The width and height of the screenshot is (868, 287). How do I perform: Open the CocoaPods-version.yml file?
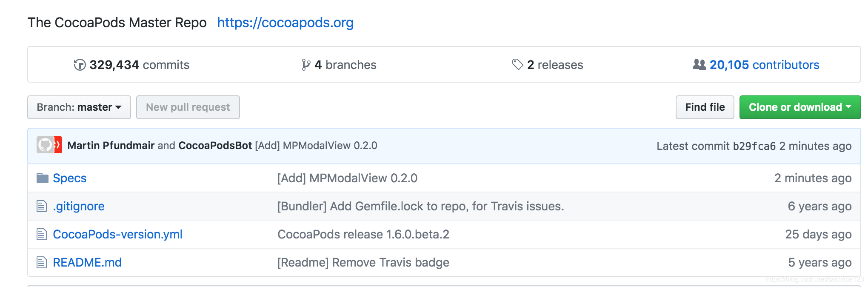pos(117,234)
